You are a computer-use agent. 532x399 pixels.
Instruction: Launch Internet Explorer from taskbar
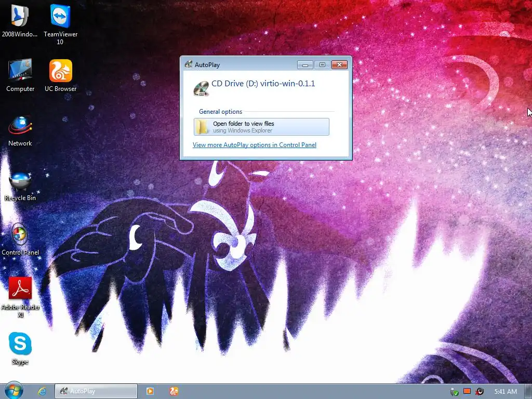pos(42,391)
